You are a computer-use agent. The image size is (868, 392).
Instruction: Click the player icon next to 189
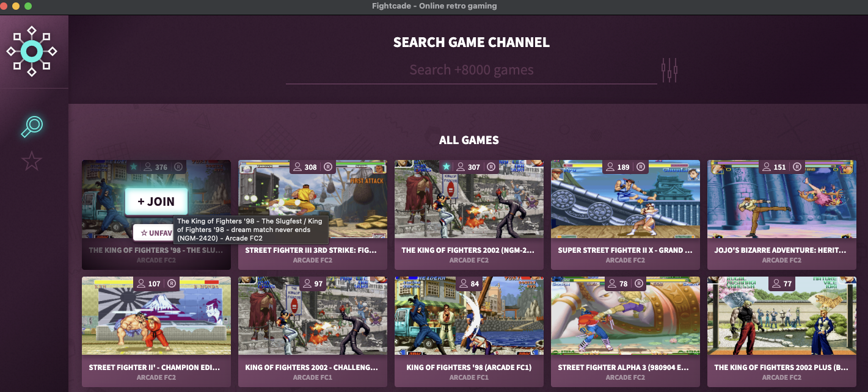point(611,167)
